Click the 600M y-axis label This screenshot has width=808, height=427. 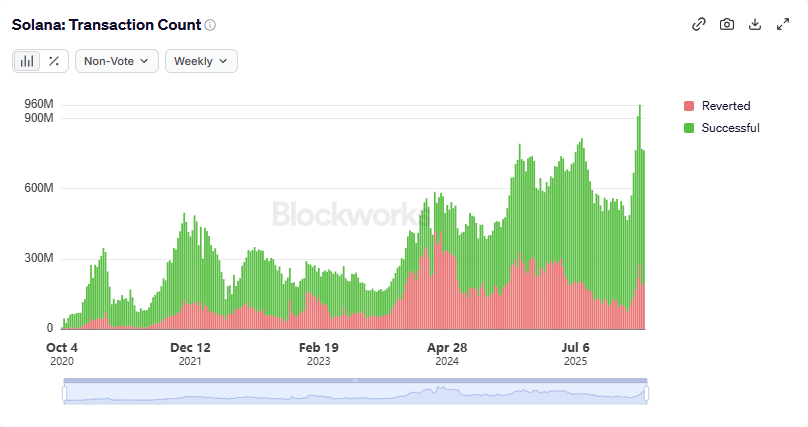pos(39,188)
